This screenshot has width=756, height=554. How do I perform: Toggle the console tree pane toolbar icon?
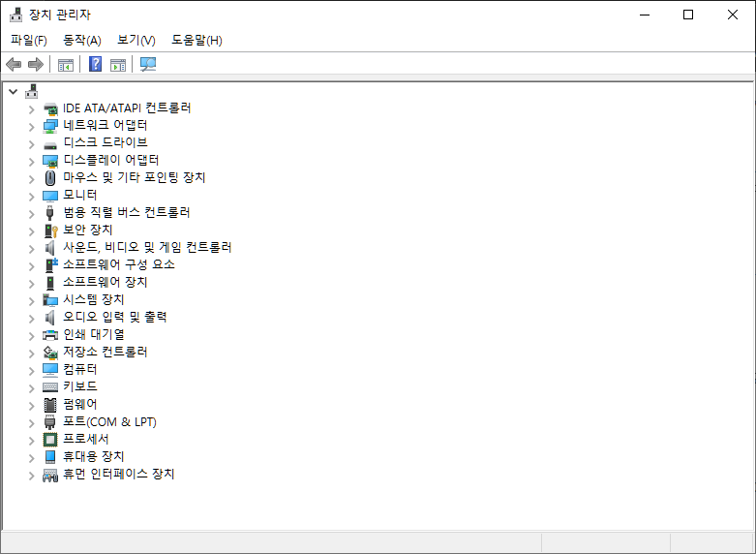pyautogui.click(x=66, y=65)
